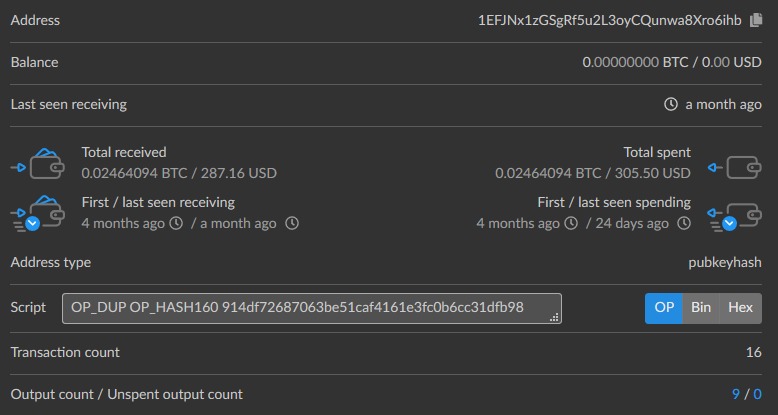Switch script display to Hex format

pyautogui.click(x=740, y=308)
